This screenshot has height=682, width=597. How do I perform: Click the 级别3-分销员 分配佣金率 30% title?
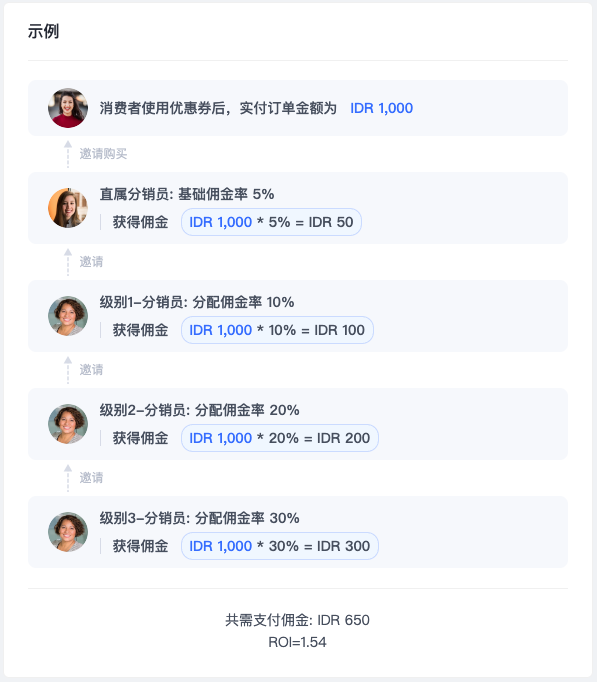point(200,518)
